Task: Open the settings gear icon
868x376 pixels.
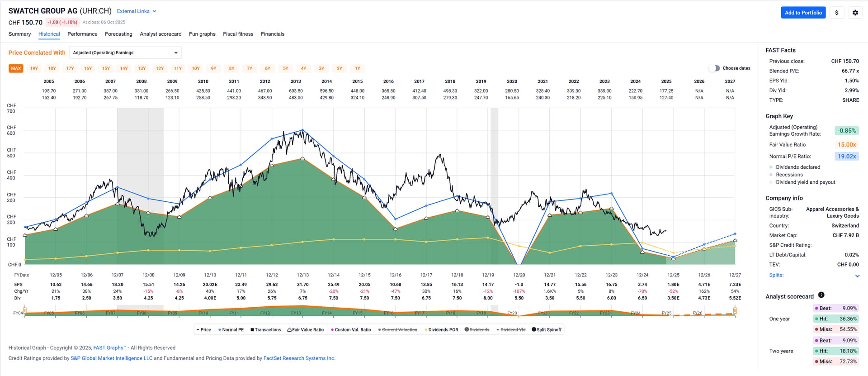Action: click(x=855, y=13)
